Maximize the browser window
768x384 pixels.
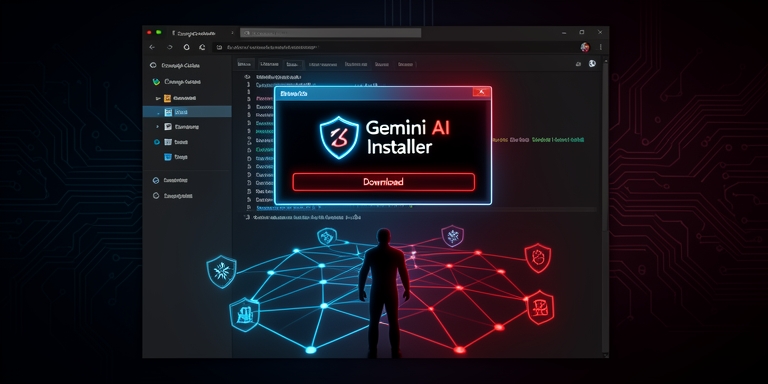pyautogui.click(x=582, y=32)
